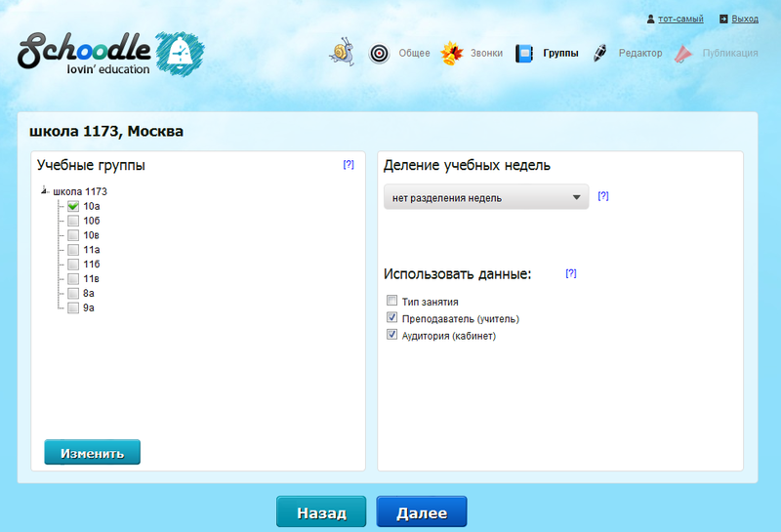Click the Далее button

tap(422, 512)
